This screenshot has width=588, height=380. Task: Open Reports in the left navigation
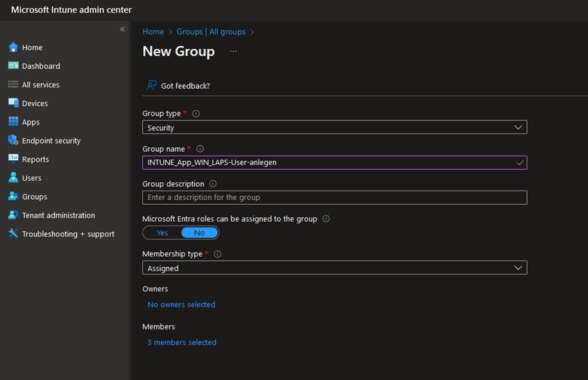(x=35, y=159)
